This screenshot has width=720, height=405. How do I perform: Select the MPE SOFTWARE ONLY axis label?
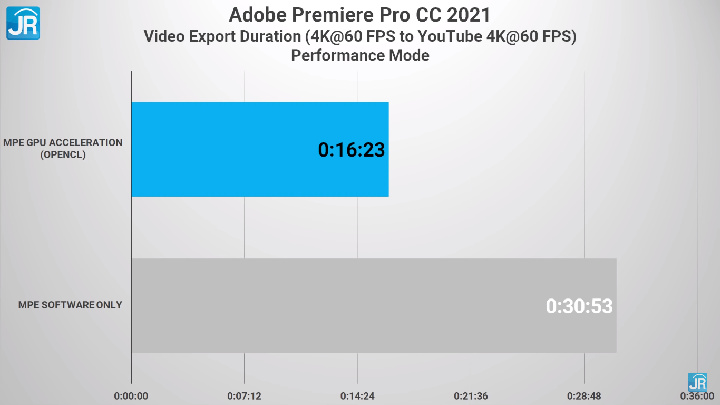[x=70, y=305]
